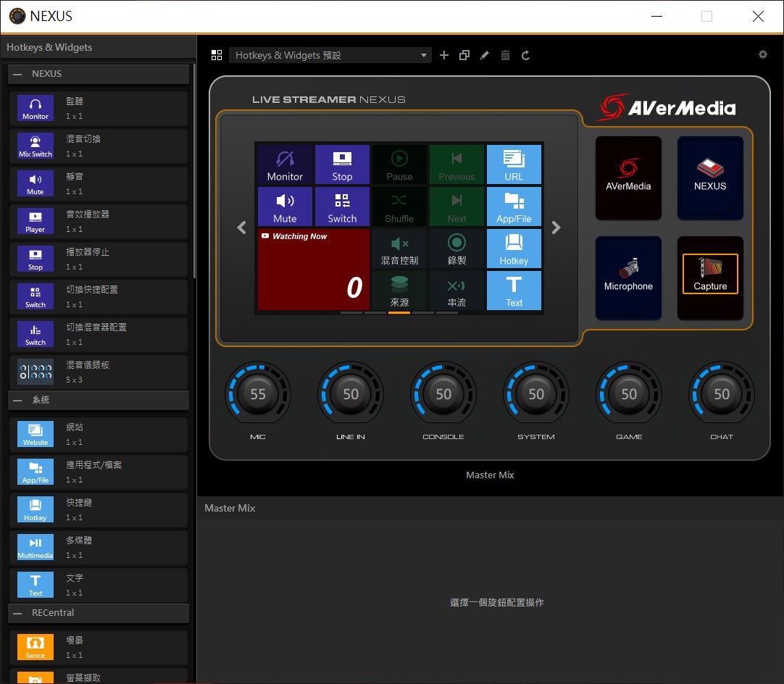The width and height of the screenshot is (784, 684).
Task: Select the App/File widget in the sidebar
Action: click(x=98, y=472)
